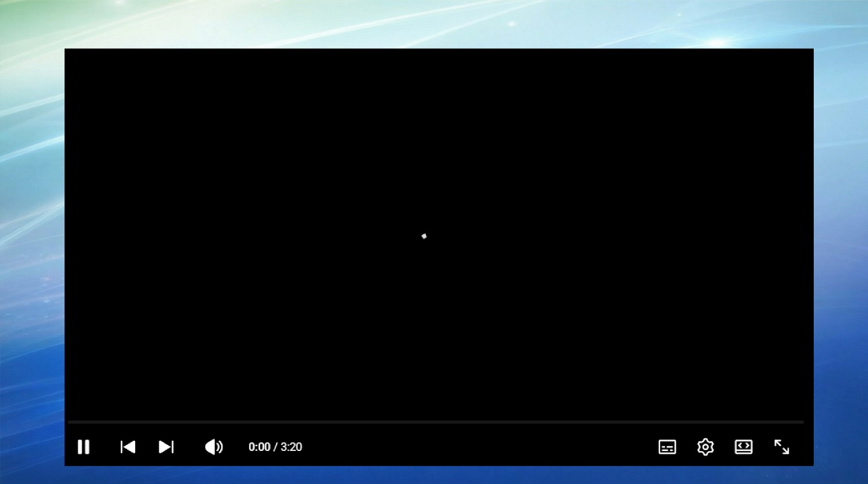The image size is (868, 484).
Task: Seek to the start of the progress bar
Action: (69, 422)
